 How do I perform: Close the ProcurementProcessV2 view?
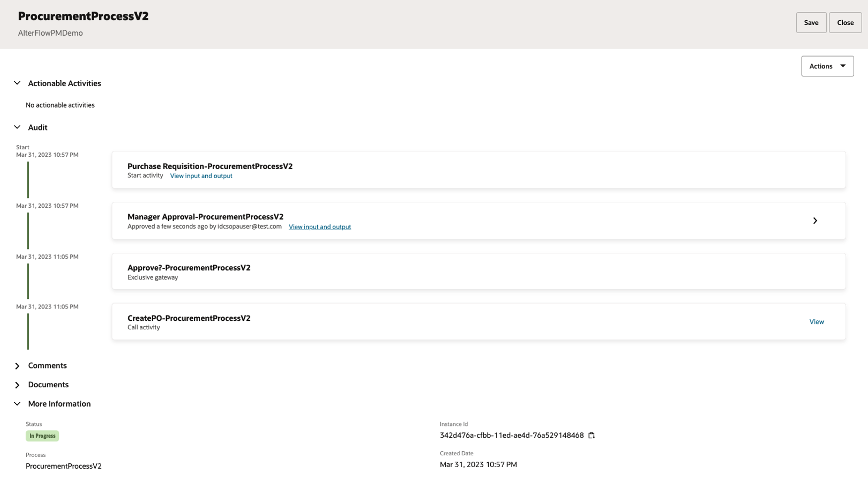[x=845, y=22]
